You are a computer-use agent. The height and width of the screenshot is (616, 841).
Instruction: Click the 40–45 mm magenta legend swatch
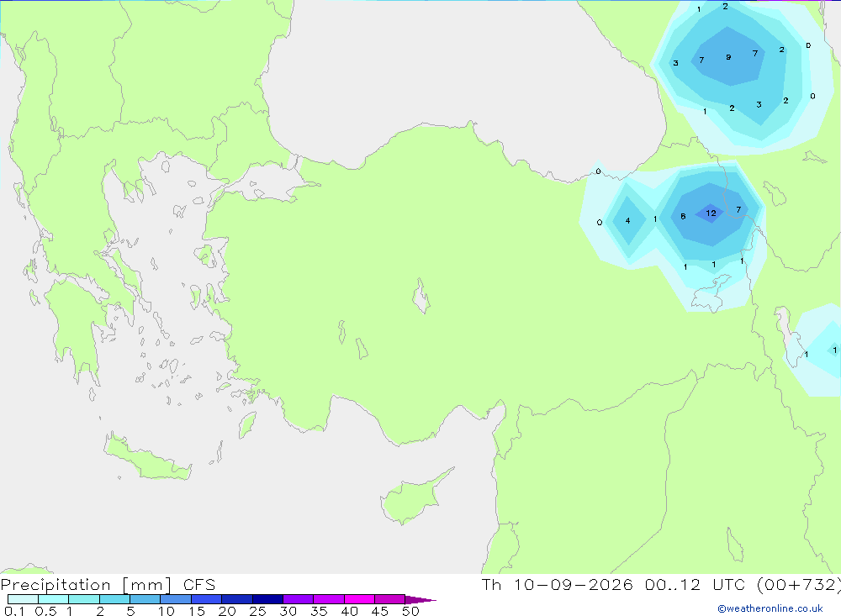point(359,599)
